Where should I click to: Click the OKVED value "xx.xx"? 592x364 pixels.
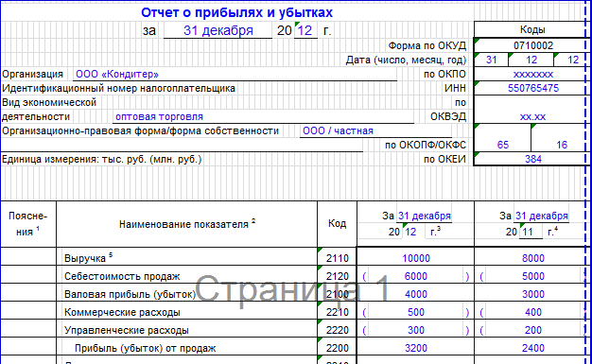pyautogui.click(x=532, y=116)
